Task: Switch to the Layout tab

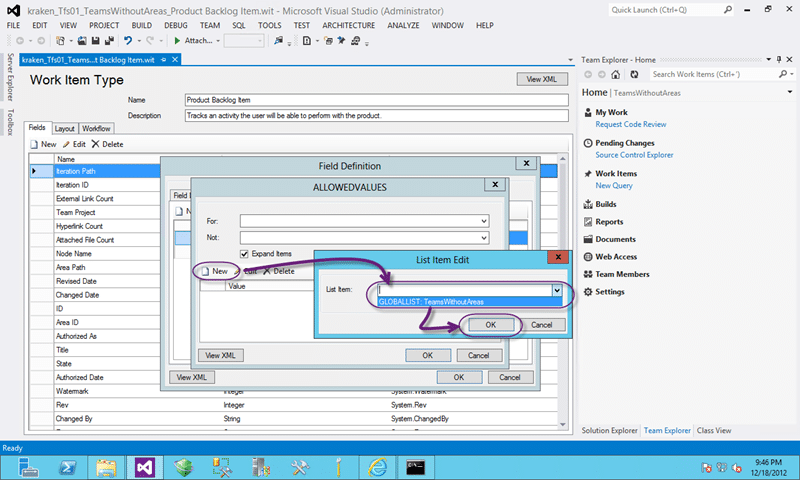Action: click(x=65, y=129)
